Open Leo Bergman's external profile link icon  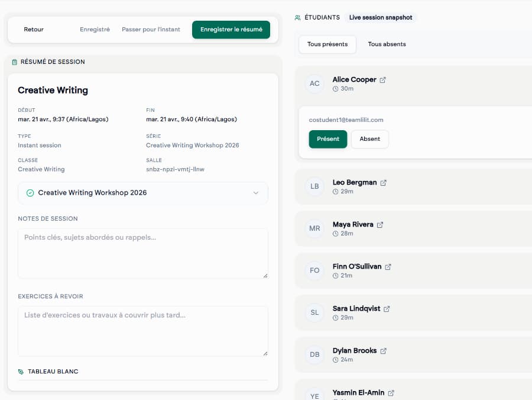click(x=384, y=183)
